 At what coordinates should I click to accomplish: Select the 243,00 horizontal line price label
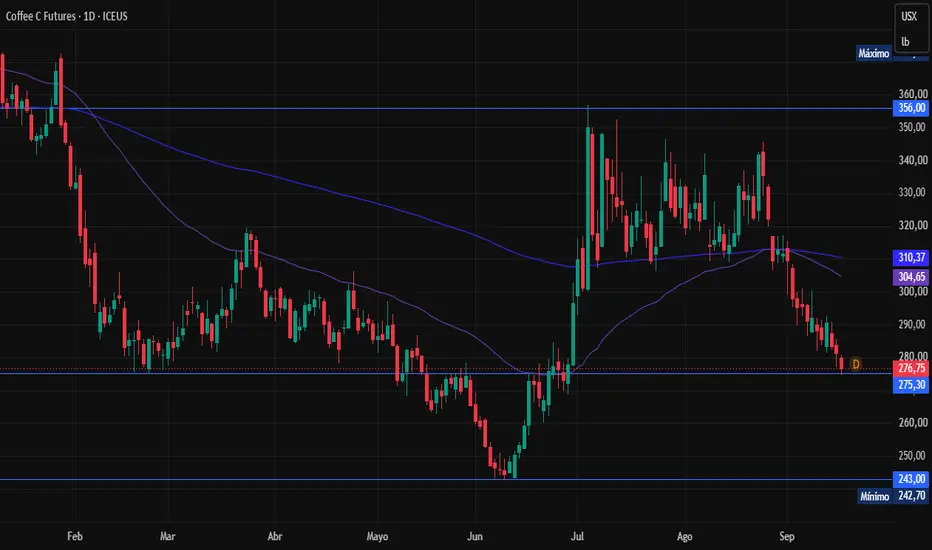pos(911,479)
